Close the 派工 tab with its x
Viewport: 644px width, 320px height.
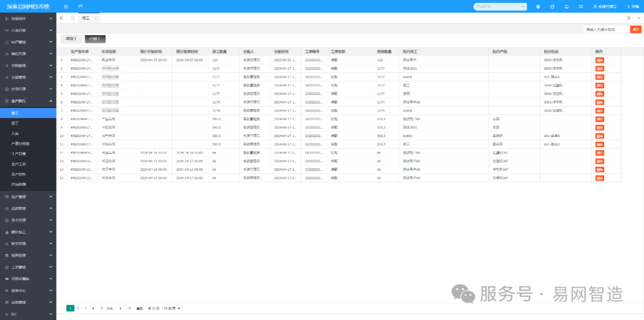95,18
